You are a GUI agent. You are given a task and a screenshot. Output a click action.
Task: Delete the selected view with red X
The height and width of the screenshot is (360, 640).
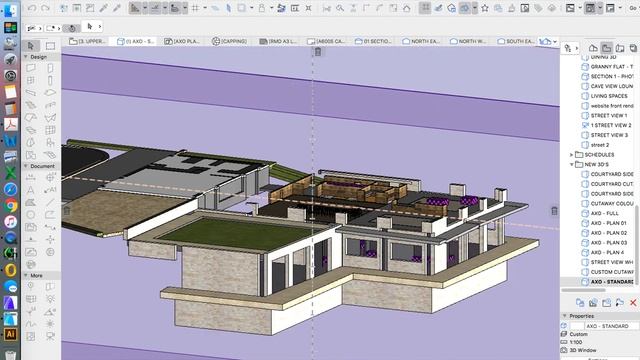tap(633, 302)
